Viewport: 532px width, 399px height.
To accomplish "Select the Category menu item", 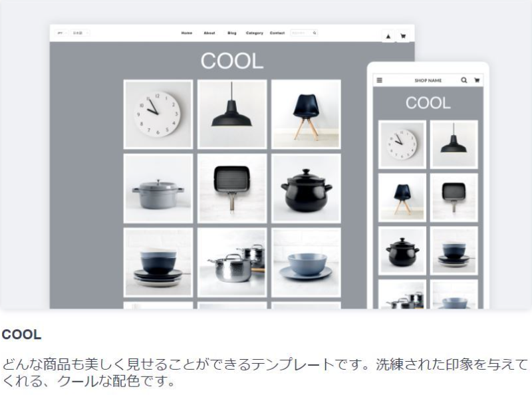I will pyautogui.click(x=254, y=33).
